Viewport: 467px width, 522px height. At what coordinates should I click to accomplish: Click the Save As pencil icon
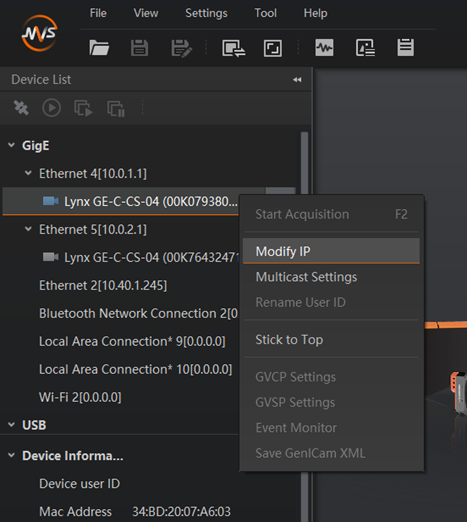[181, 48]
